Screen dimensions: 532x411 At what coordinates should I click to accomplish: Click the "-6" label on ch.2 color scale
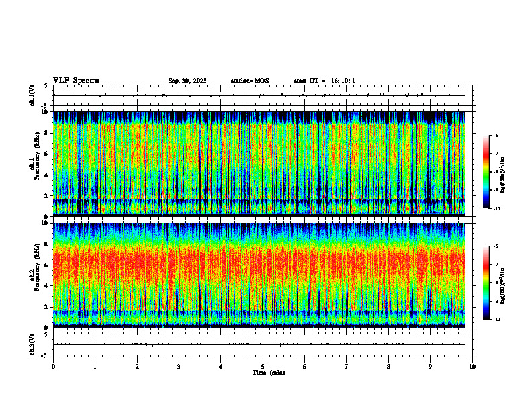point(495,246)
